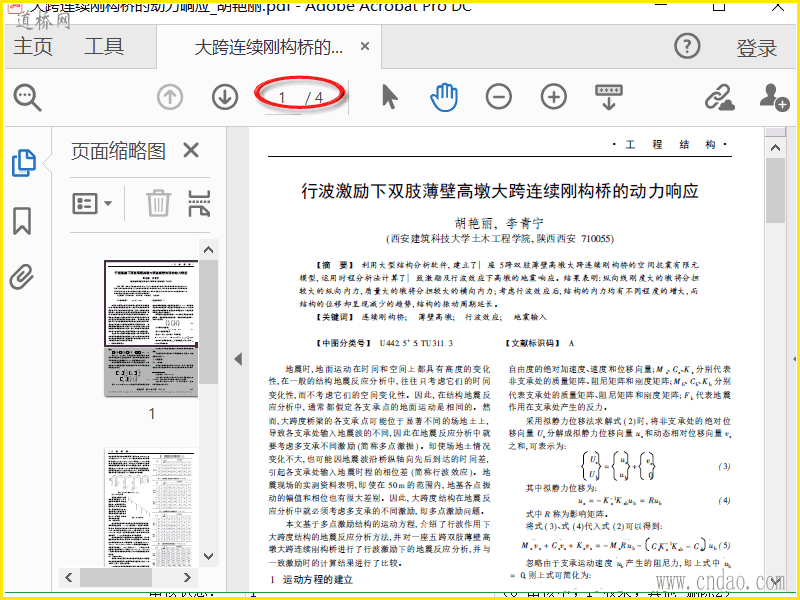Click the affiliation line 西安建筑科技大学土木工程学院
Viewport: 800px width, 600px height.
[499, 239]
